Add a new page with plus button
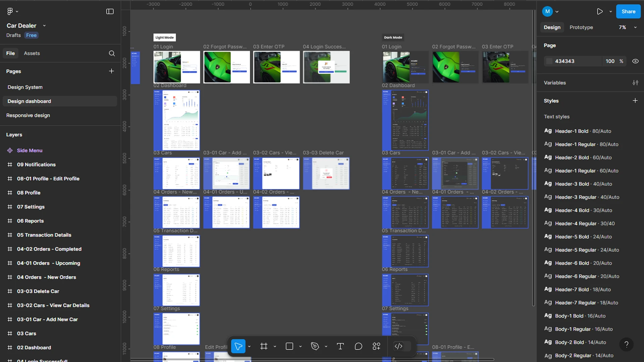The height and width of the screenshot is (362, 644). pyautogui.click(x=111, y=71)
